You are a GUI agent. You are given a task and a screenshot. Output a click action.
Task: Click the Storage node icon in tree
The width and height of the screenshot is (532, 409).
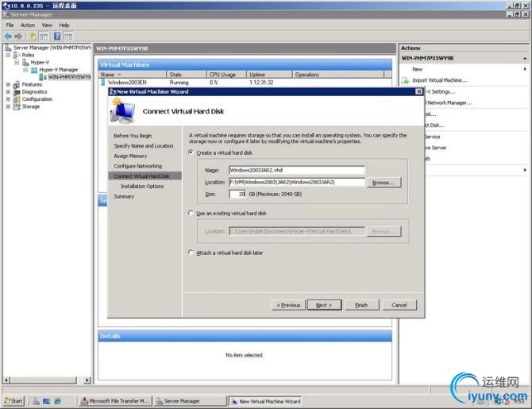pos(17,106)
